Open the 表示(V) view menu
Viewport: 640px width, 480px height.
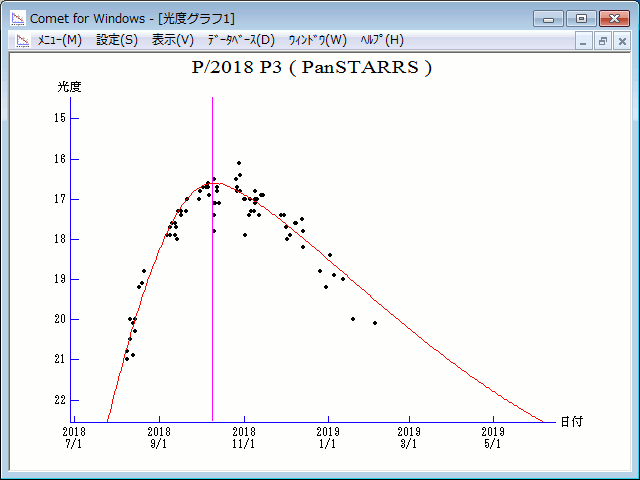[x=172, y=40]
